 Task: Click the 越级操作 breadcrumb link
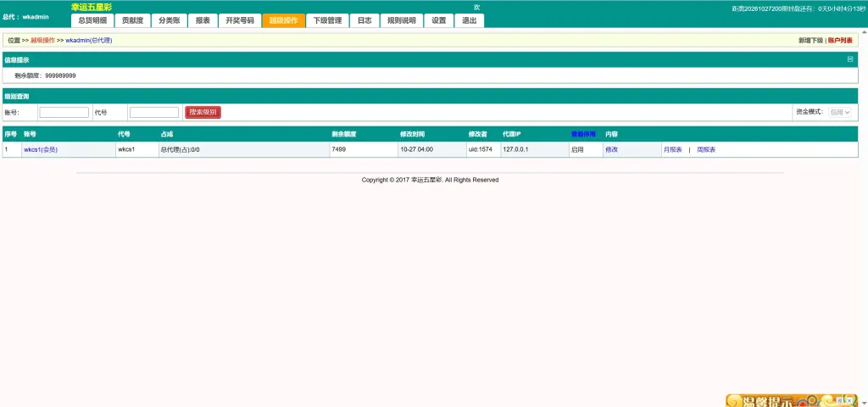[42, 41]
